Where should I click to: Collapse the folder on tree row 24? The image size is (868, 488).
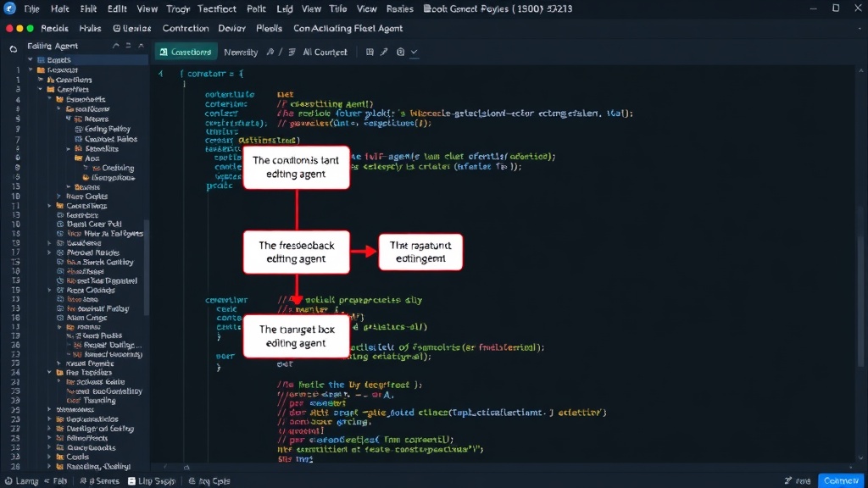(x=50, y=373)
